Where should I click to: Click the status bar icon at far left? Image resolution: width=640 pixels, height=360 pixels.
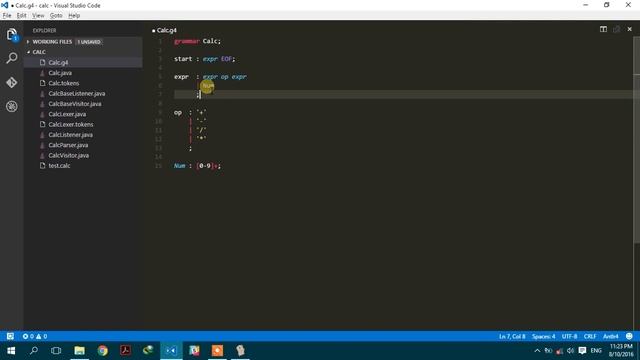(x=10, y=336)
